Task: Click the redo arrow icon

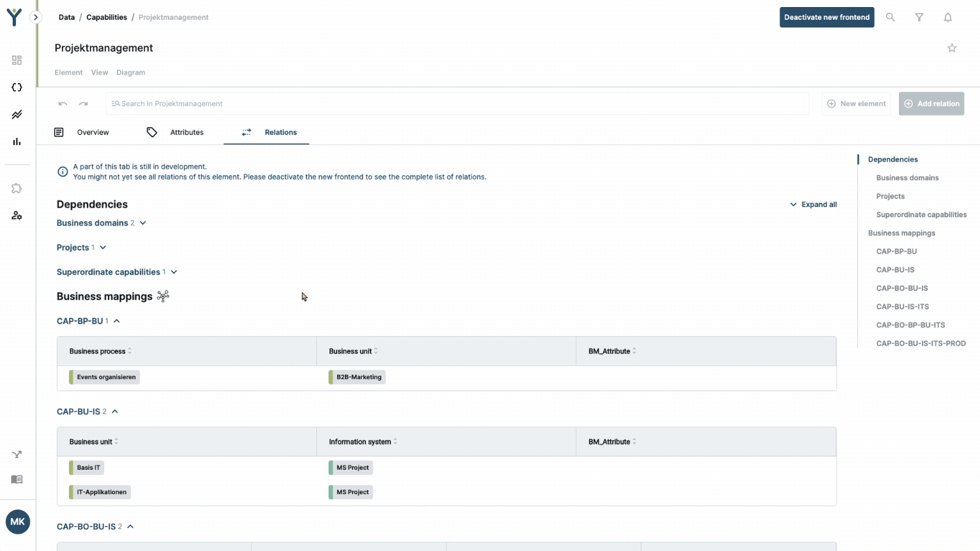Action: [84, 103]
